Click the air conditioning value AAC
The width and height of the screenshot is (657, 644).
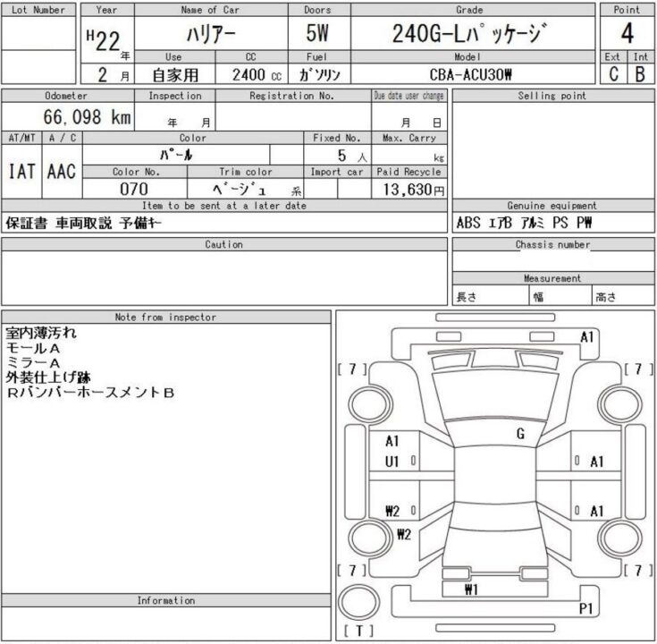(62, 172)
